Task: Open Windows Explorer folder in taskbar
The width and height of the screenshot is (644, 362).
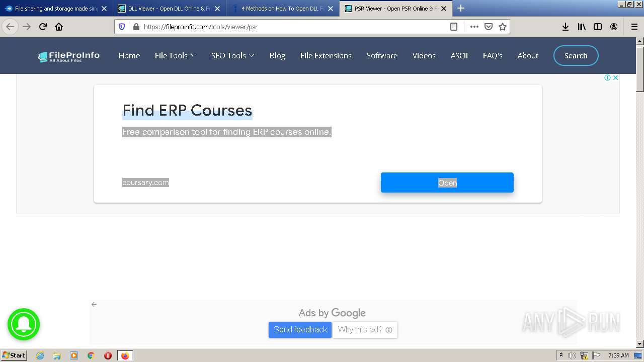Action: pos(57,355)
